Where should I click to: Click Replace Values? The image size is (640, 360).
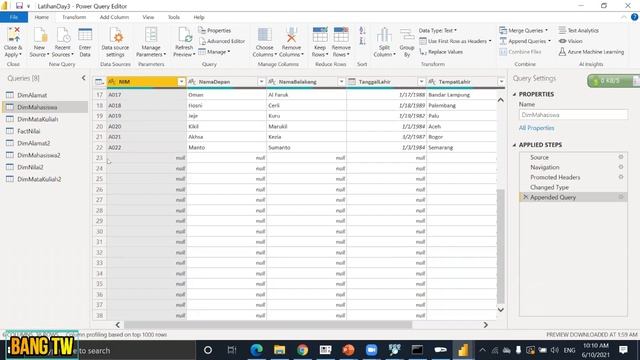coord(441,52)
